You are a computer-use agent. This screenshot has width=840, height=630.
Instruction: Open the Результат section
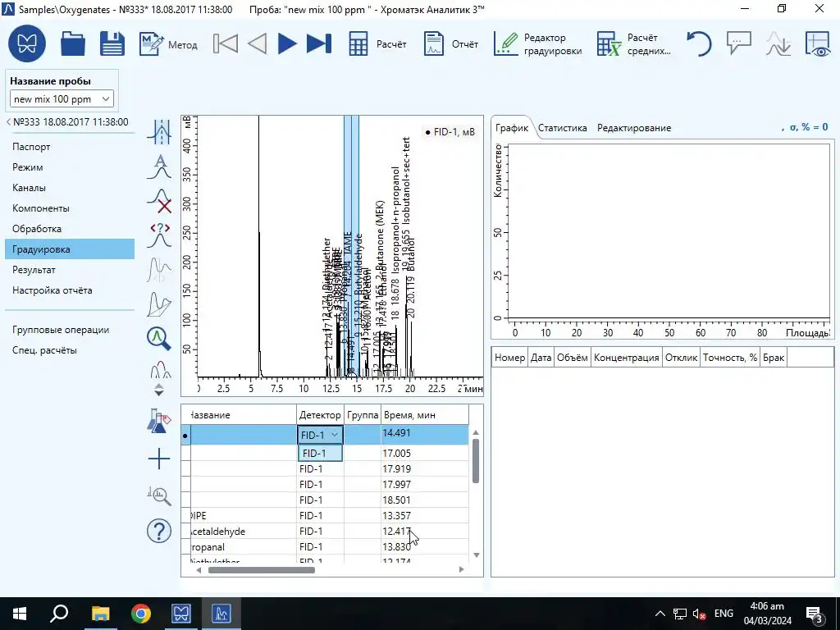(x=70, y=270)
